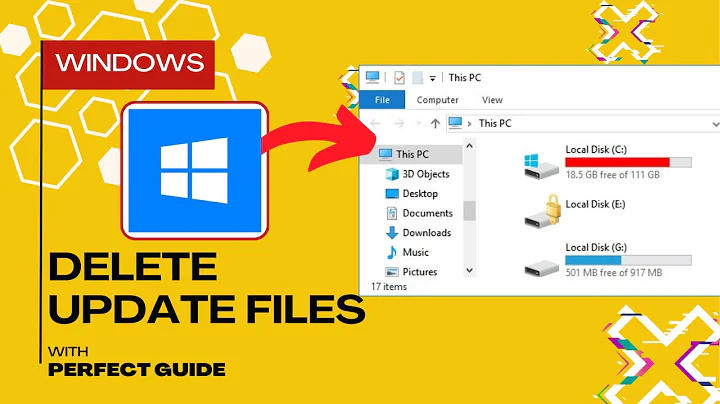Open address bar history dropdown
Viewport: 720px width, 404px height.
coord(715,124)
